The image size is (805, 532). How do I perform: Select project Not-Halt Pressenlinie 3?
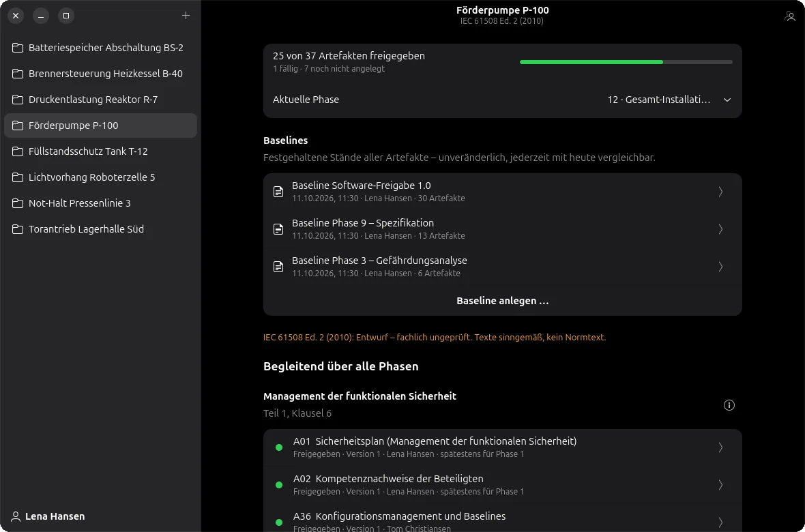tap(101, 203)
